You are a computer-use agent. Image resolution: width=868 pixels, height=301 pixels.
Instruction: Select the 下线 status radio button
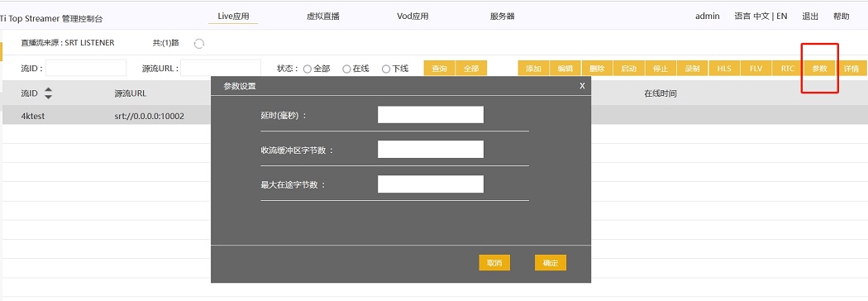(x=386, y=69)
